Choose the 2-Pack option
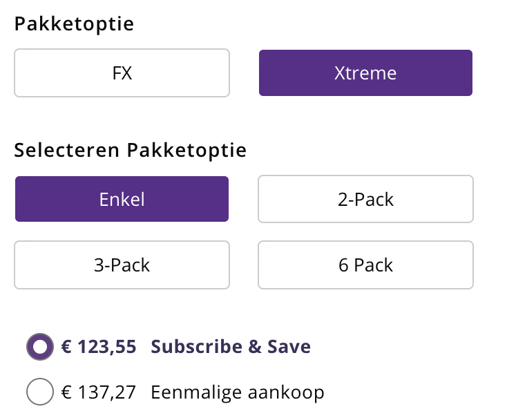This screenshot has height=420, width=507. [x=365, y=199]
